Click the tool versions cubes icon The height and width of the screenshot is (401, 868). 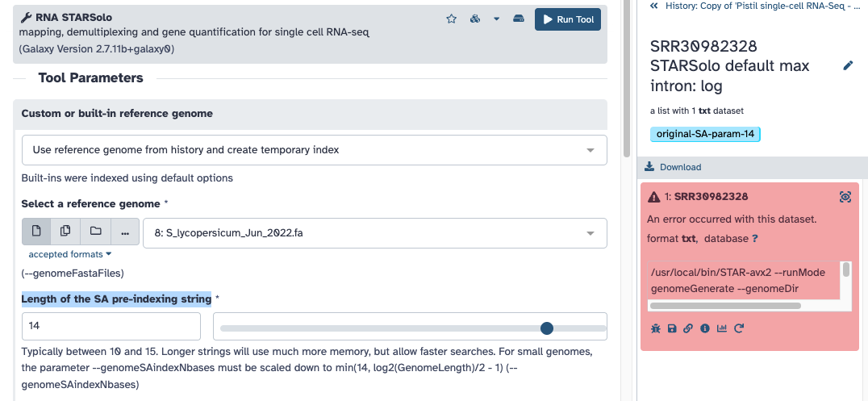475,19
